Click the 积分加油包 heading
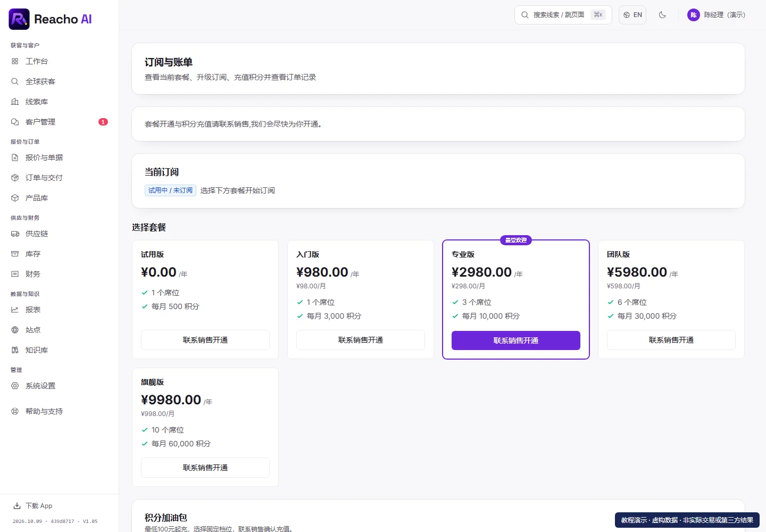Viewport: 766px width, 532px height. click(166, 518)
